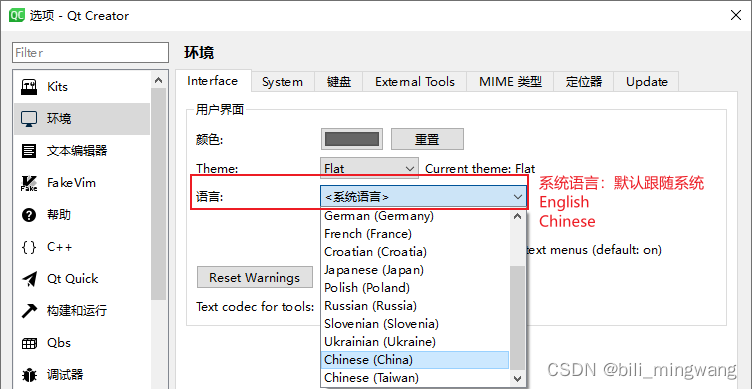This screenshot has height=389, width=752.
Task: Close the 选项 dialog window
Action: pyautogui.click(x=736, y=15)
